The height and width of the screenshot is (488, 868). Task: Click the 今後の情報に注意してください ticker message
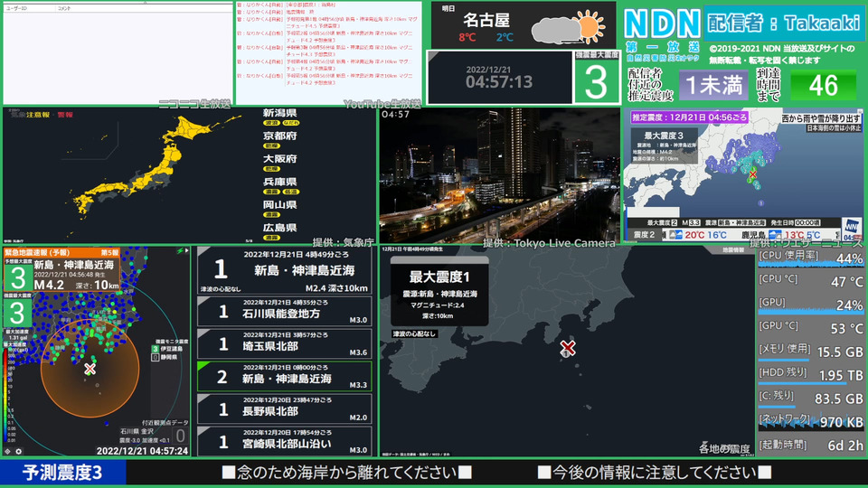coord(655,473)
